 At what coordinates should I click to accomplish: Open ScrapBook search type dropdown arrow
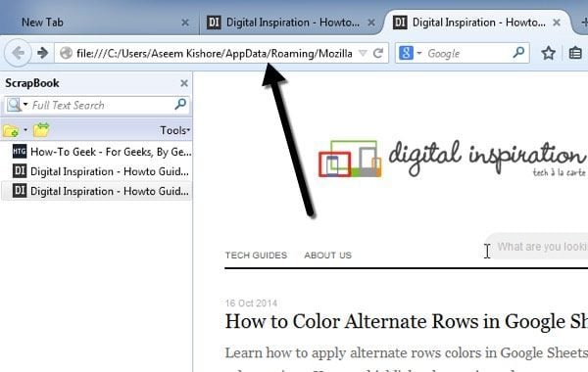point(25,104)
